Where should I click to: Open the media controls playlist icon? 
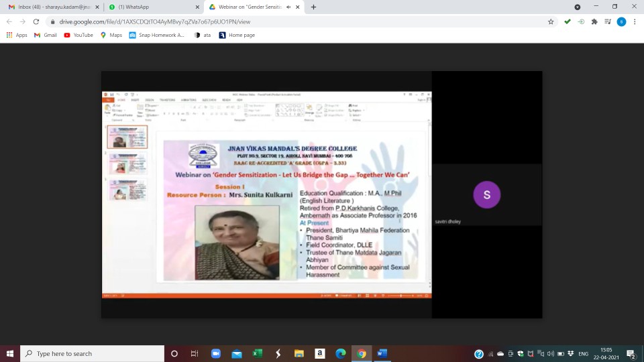(x=608, y=21)
